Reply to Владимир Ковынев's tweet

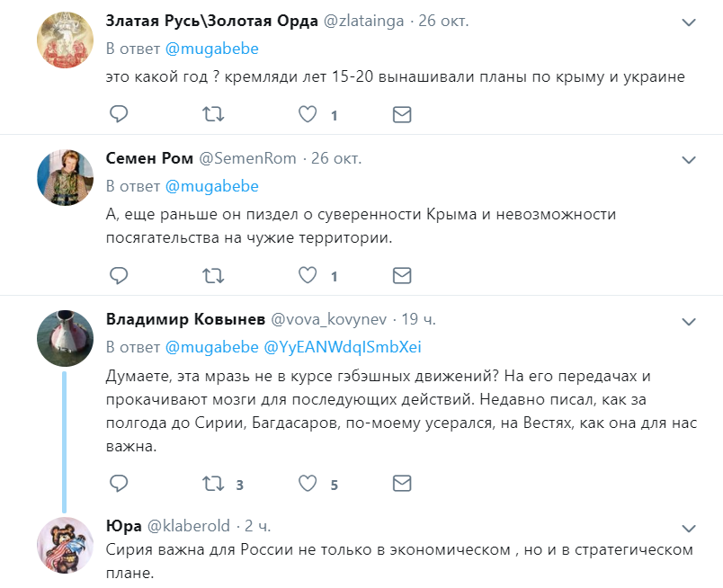(119, 484)
